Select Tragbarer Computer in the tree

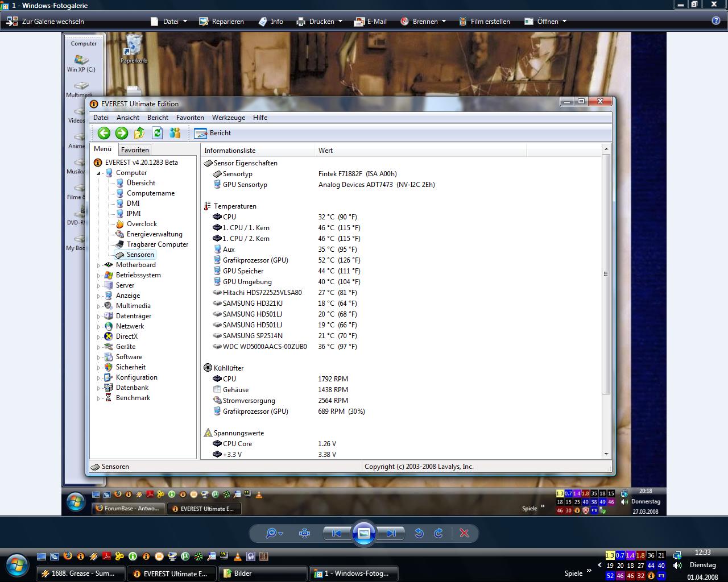pyautogui.click(x=158, y=244)
